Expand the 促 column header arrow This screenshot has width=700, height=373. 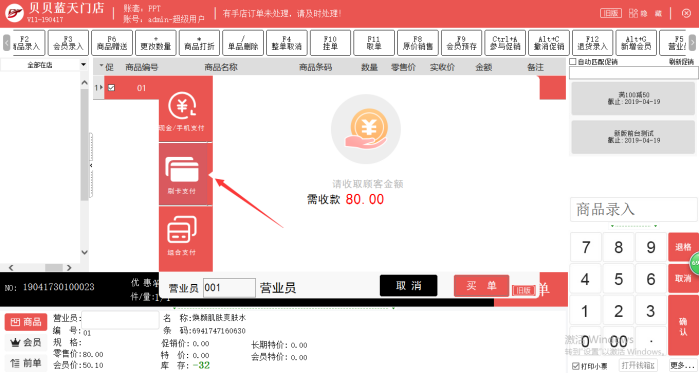(x=101, y=66)
